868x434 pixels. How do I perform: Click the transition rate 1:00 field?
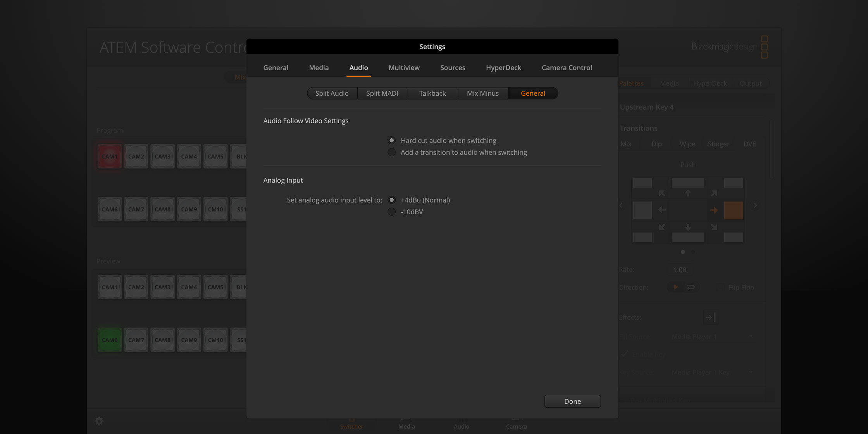tap(679, 270)
